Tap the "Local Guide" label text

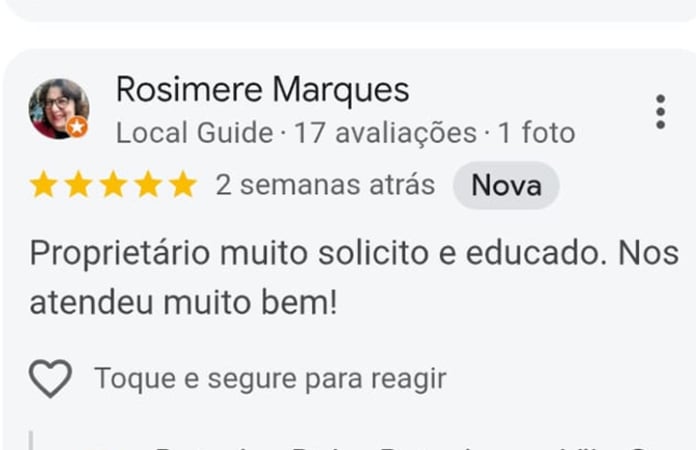pyautogui.click(x=194, y=133)
